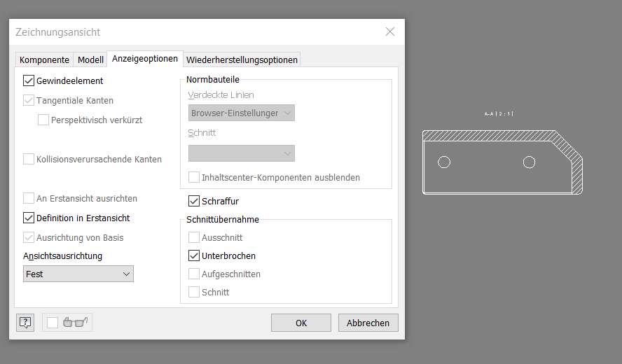Check the Schnitt checkbox in Schnittübernahme

tap(194, 292)
